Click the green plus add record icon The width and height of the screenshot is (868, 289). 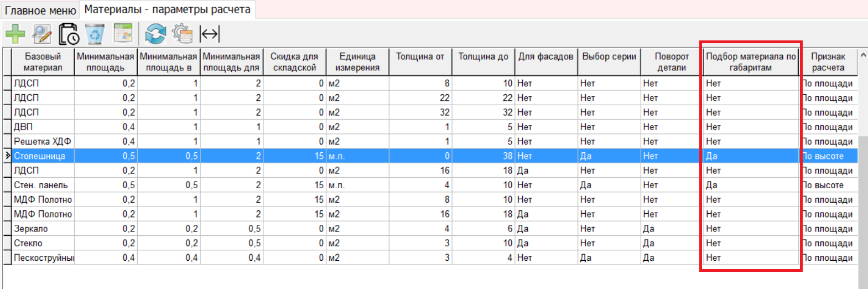[15, 34]
